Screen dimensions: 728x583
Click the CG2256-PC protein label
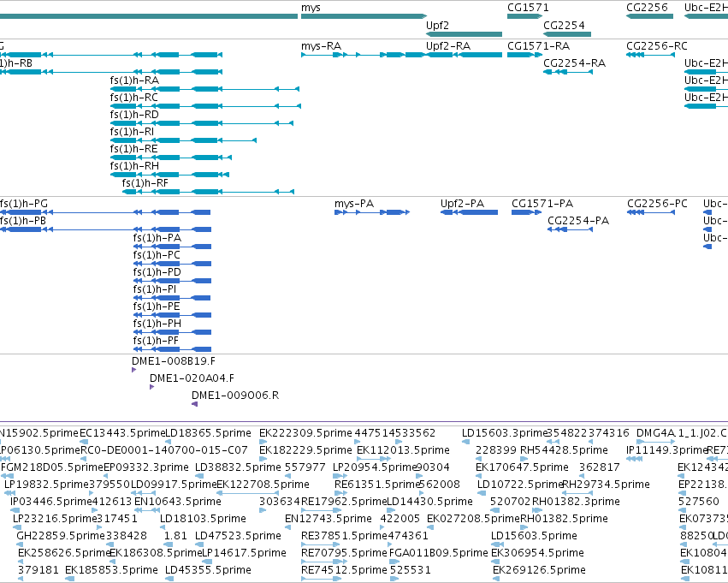(658, 204)
